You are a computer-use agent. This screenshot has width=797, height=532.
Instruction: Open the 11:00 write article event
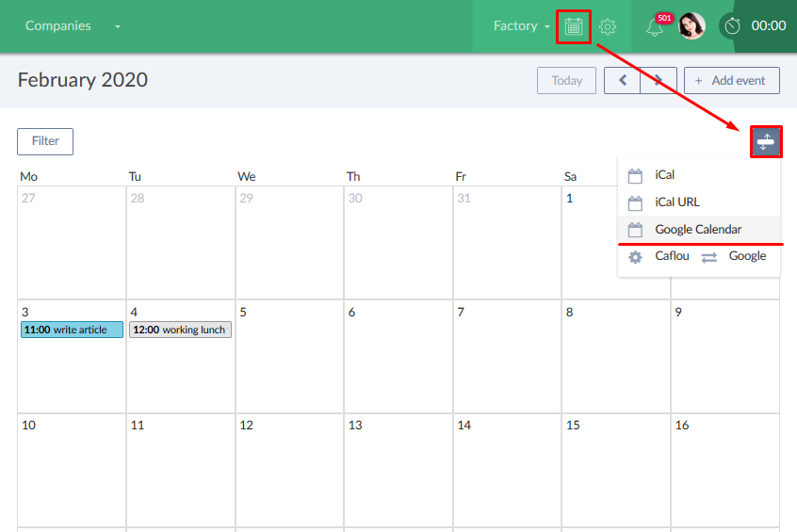click(x=72, y=330)
